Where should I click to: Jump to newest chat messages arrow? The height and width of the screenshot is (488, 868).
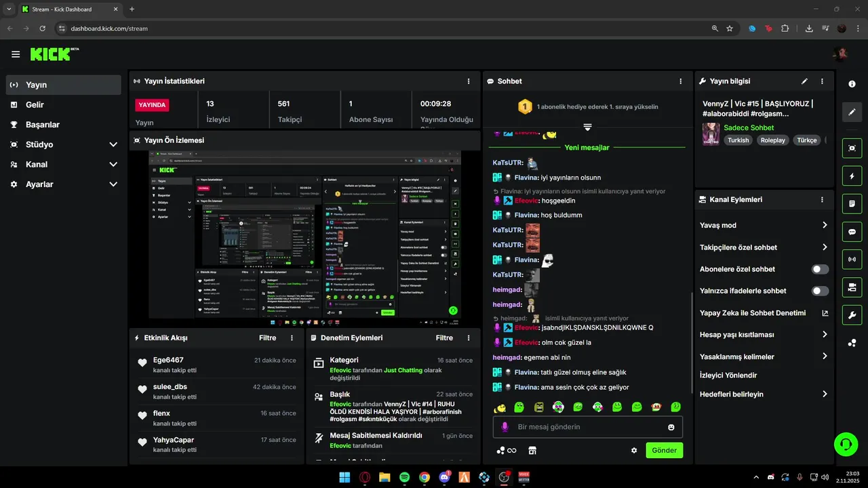pyautogui.click(x=587, y=127)
